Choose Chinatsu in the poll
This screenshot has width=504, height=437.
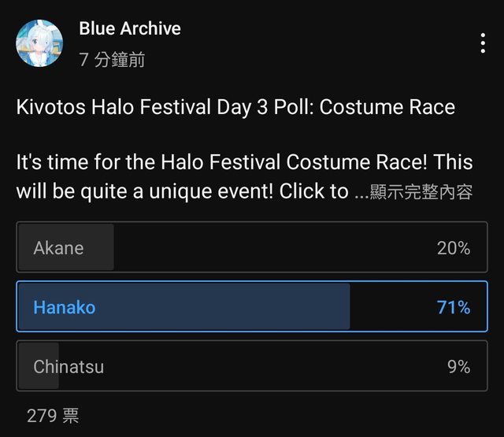[x=252, y=366]
